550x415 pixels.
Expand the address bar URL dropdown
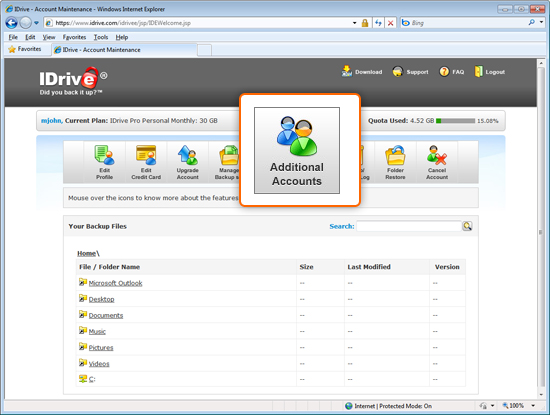tap(355, 23)
